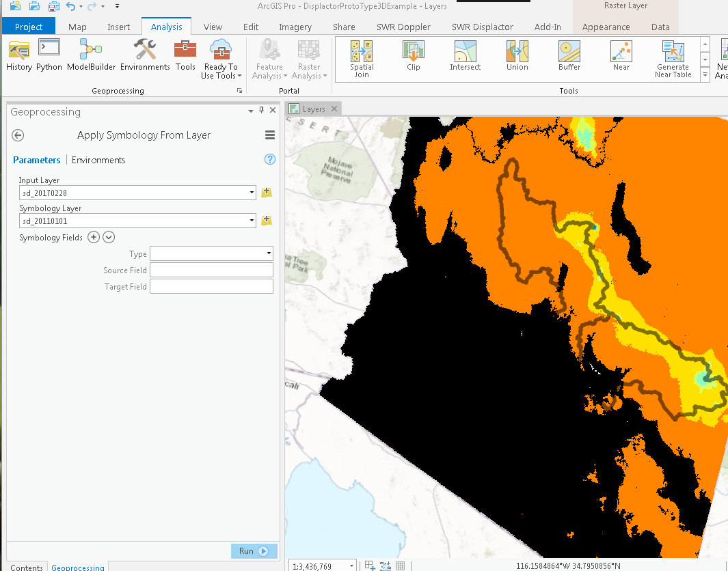The width and height of the screenshot is (728, 571).
Task: Open Feature Analysis portal dropdown
Action: [269, 59]
